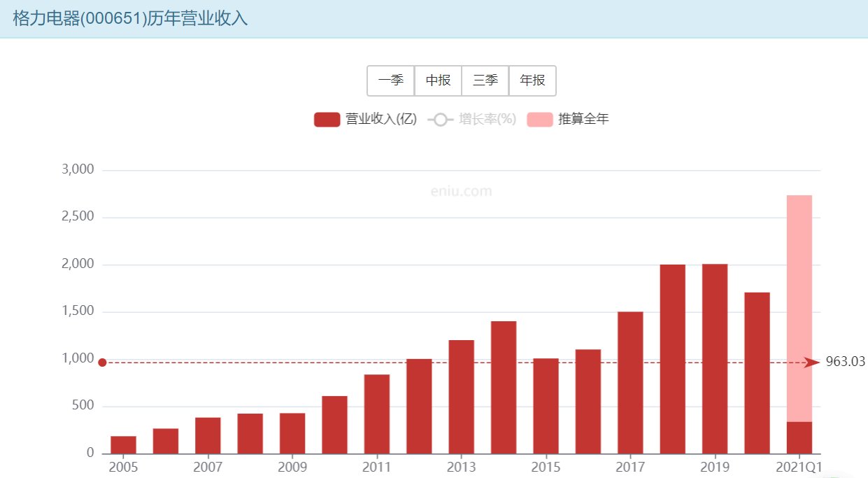The image size is (868, 478).
Task: Click the 2,000 y-axis label
Action: [x=78, y=264]
